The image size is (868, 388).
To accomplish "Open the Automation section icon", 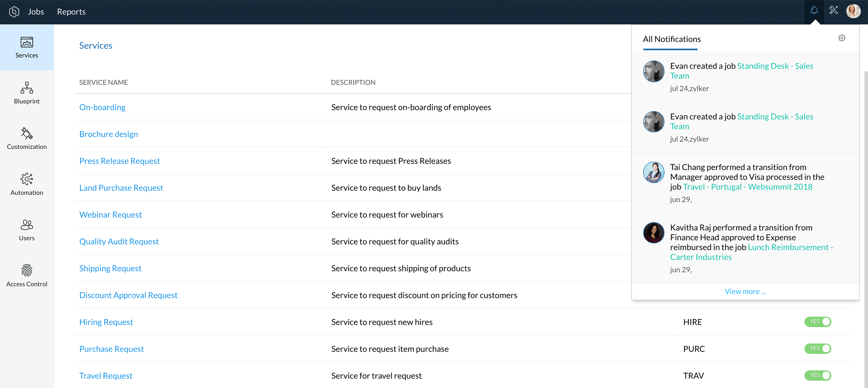I will 27,179.
